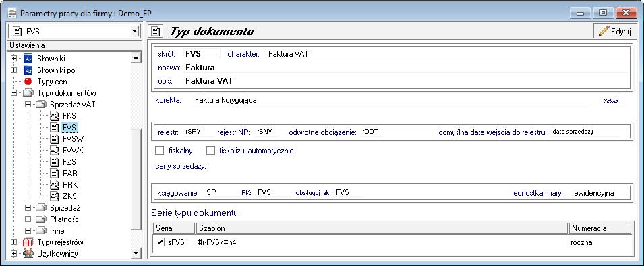The width and height of the screenshot is (644, 266).
Task: Click the PAR document icon
Action: (x=55, y=174)
